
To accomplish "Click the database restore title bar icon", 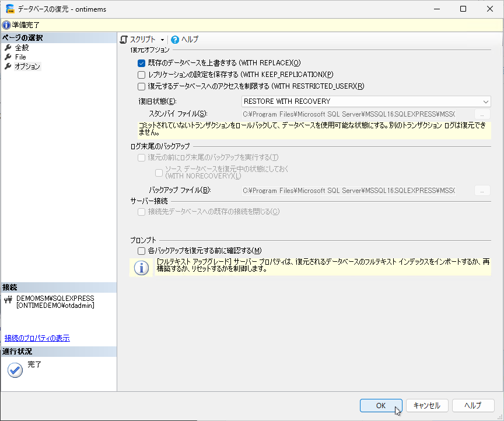I will click(10, 9).
